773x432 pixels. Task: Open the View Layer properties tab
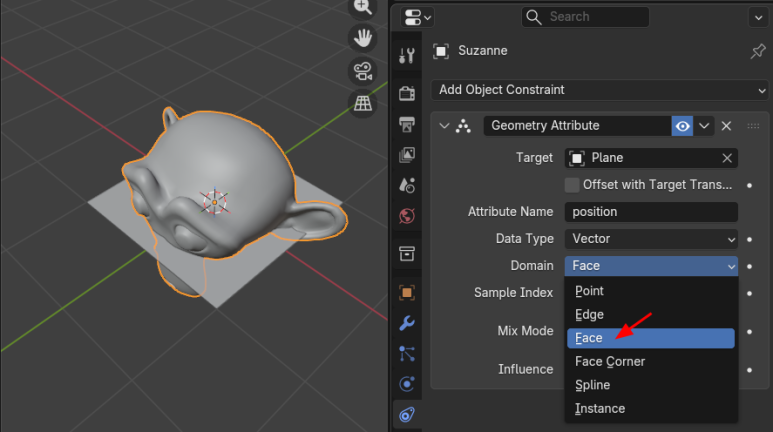[x=407, y=155]
